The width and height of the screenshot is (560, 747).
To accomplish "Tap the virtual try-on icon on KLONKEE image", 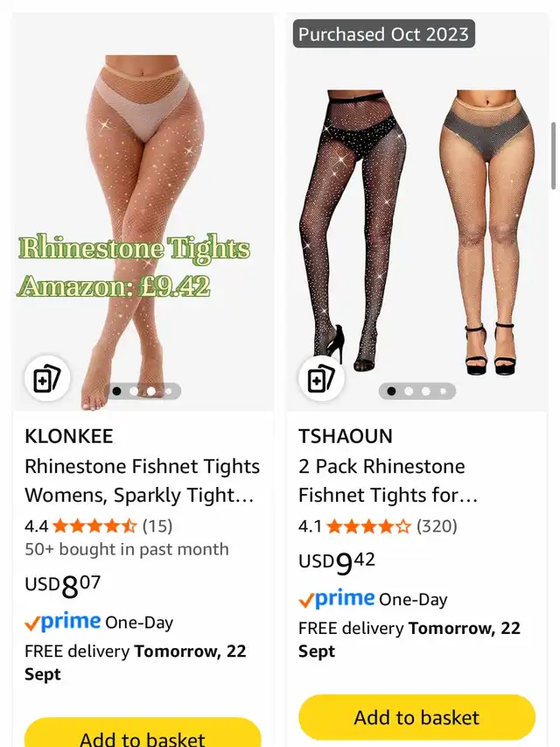I will tap(47, 378).
